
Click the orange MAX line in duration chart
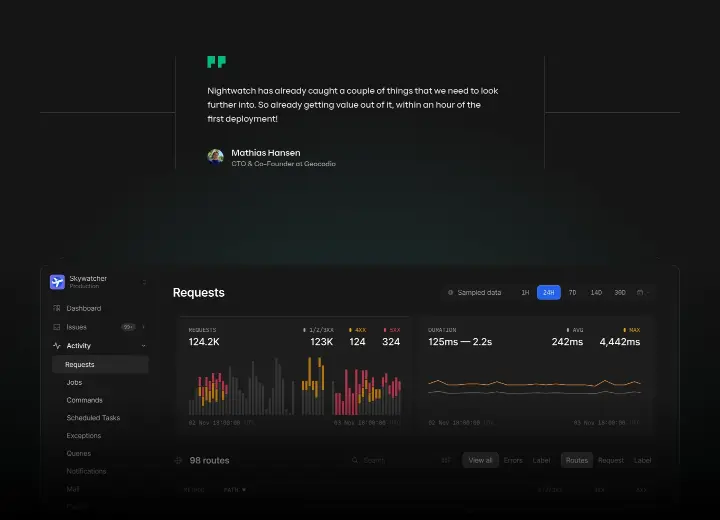534,383
